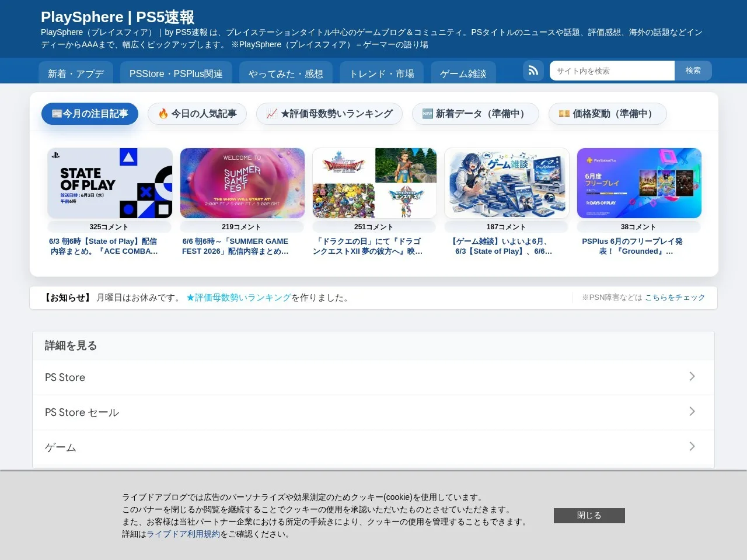Switch to 価格変動（準備中） tab
The width and height of the screenshot is (747, 560).
[608, 114]
